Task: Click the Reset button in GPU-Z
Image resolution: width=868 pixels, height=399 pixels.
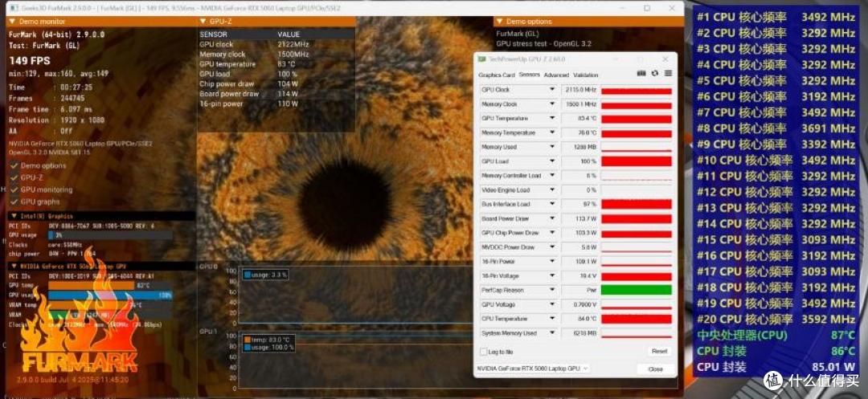Action: click(x=659, y=351)
